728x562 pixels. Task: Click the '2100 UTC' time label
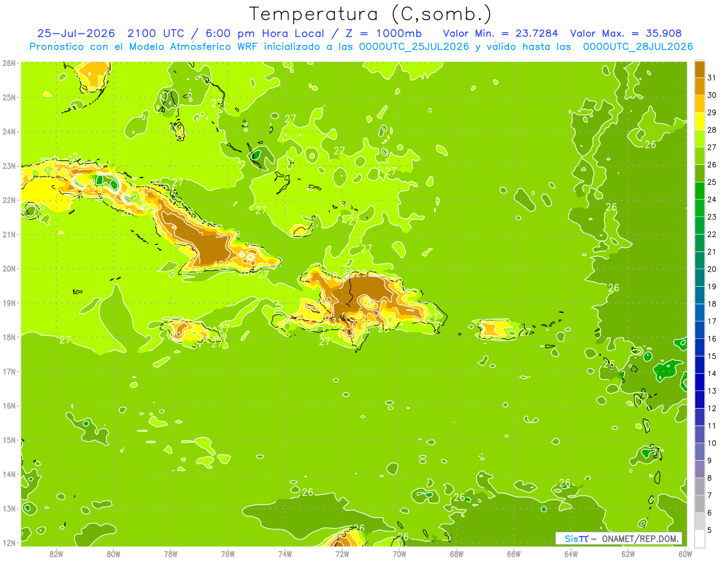(x=156, y=33)
